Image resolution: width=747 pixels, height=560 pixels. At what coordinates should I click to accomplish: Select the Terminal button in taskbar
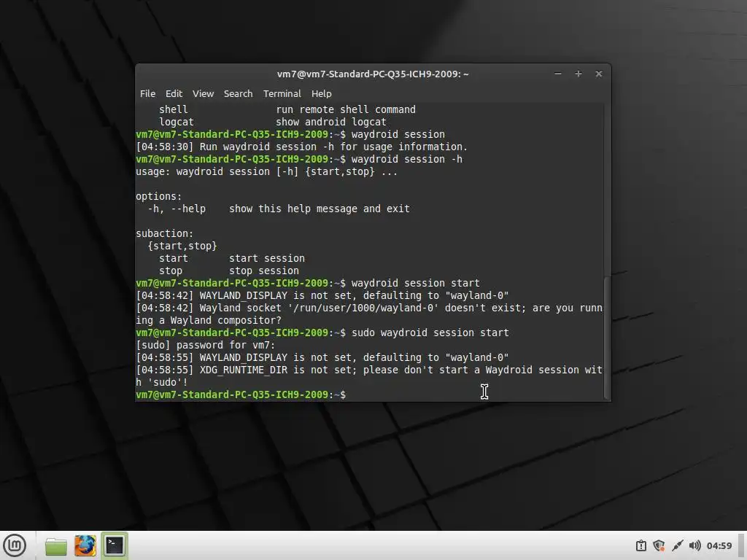(x=115, y=545)
